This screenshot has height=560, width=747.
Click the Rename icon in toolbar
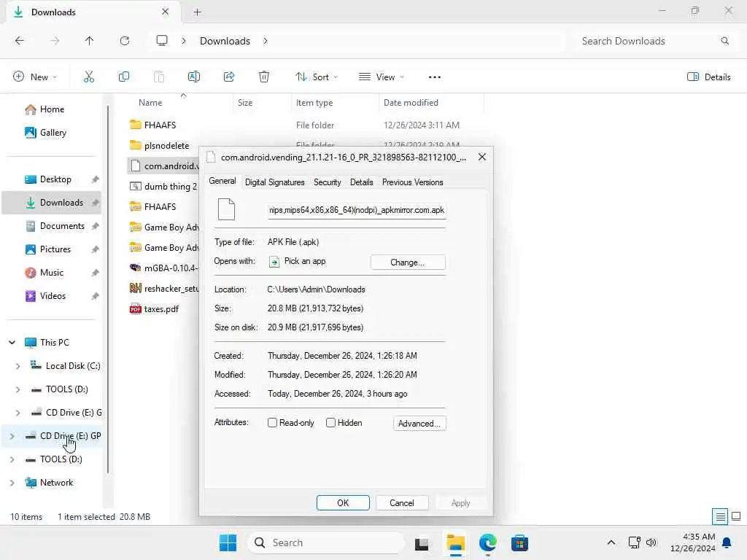(x=194, y=77)
